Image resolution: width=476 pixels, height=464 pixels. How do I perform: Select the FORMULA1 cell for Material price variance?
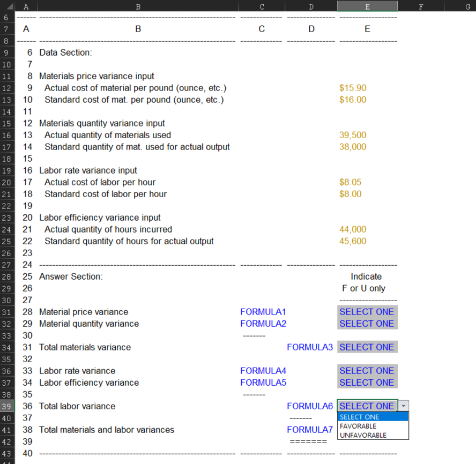tap(263, 312)
